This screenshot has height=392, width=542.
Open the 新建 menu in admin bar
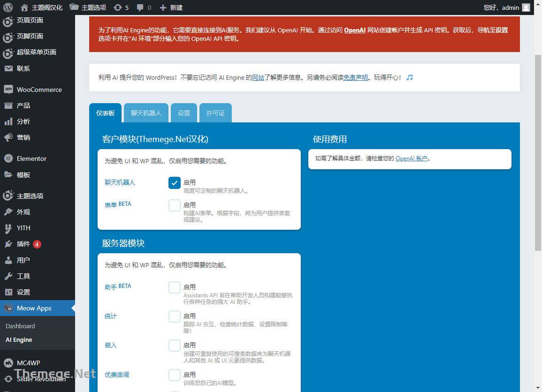171,8
